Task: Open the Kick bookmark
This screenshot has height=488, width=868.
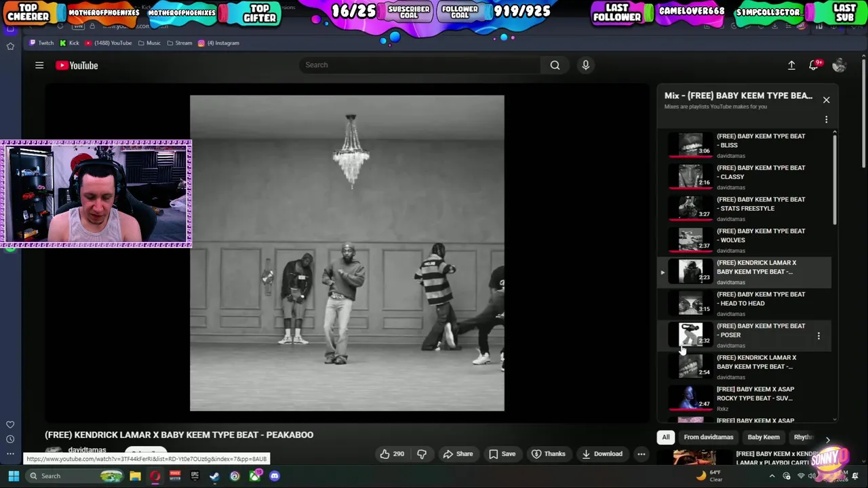Action: (x=69, y=43)
